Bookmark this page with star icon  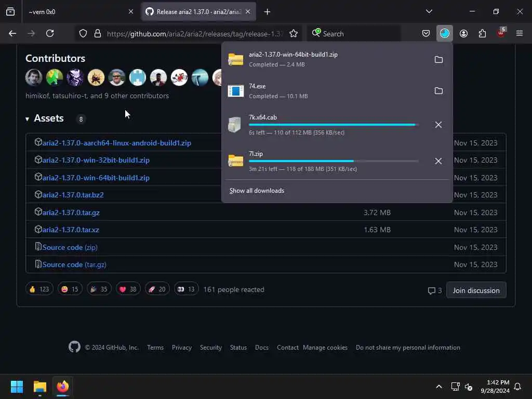coord(294,34)
